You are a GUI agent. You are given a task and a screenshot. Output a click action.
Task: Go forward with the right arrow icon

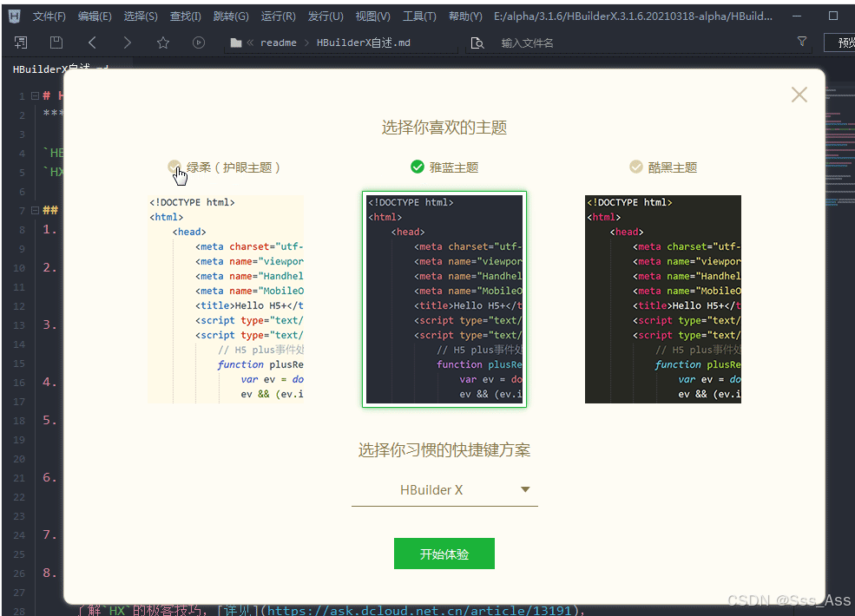pos(127,43)
